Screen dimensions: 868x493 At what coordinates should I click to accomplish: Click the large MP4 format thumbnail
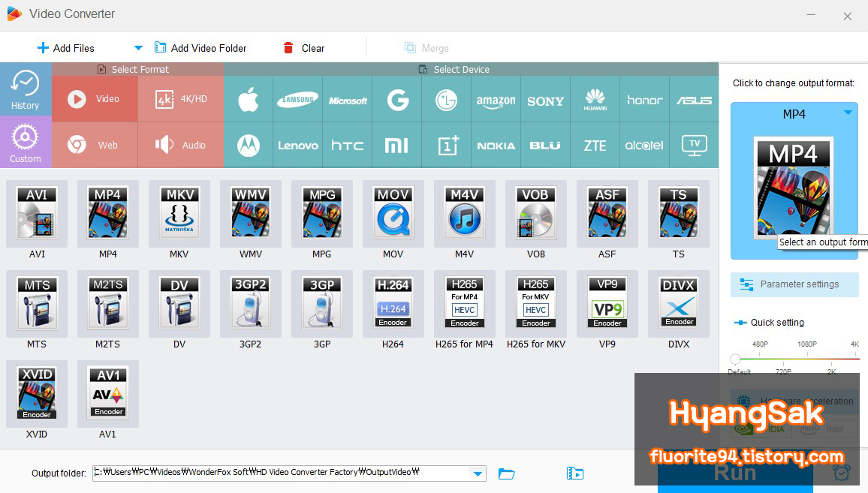(x=794, y=187)
